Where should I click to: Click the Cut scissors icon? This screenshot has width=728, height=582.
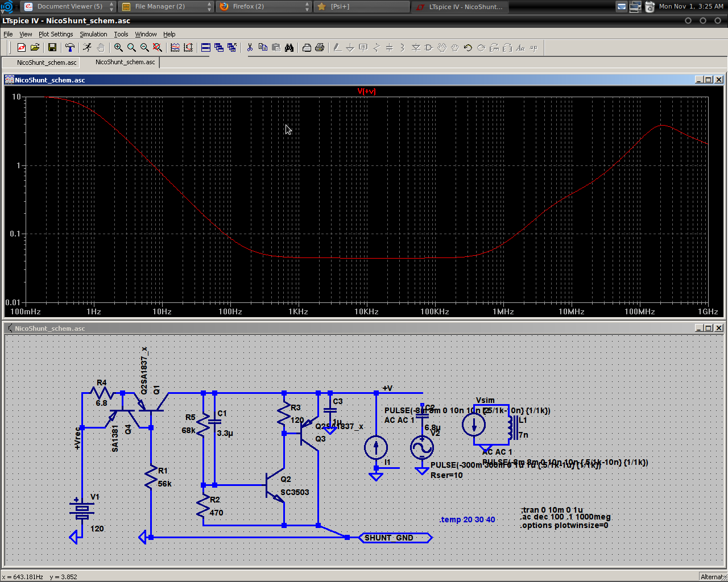pyautogui.click(x=250, y=48)
